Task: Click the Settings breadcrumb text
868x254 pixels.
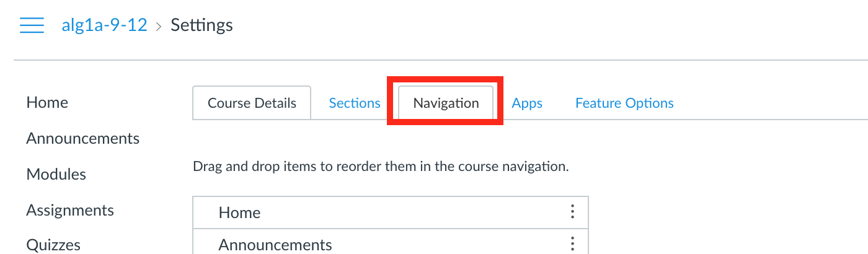Action: [x=201, y=25]
